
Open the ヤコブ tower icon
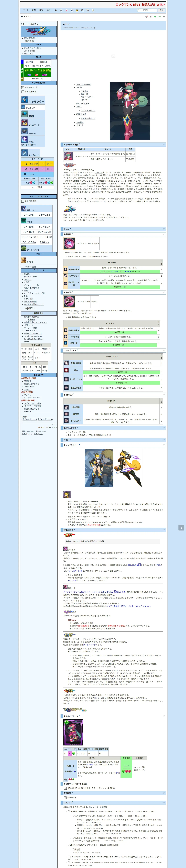(x=24, y=220)
